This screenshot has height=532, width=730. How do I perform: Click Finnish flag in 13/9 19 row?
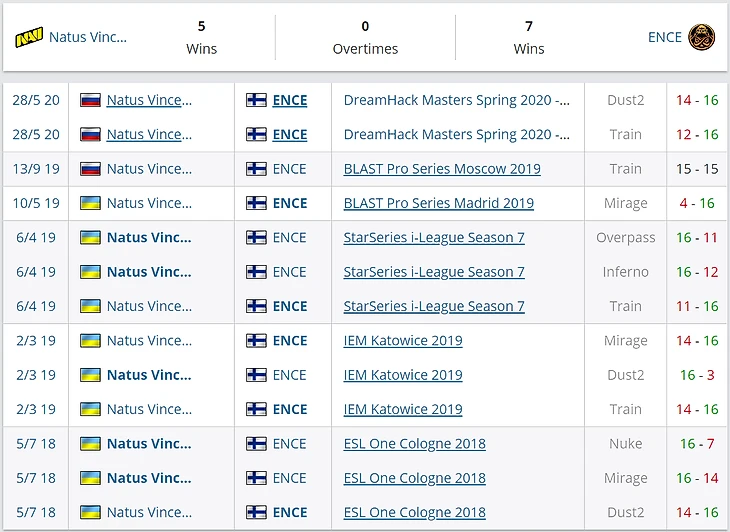coord(256,169)
